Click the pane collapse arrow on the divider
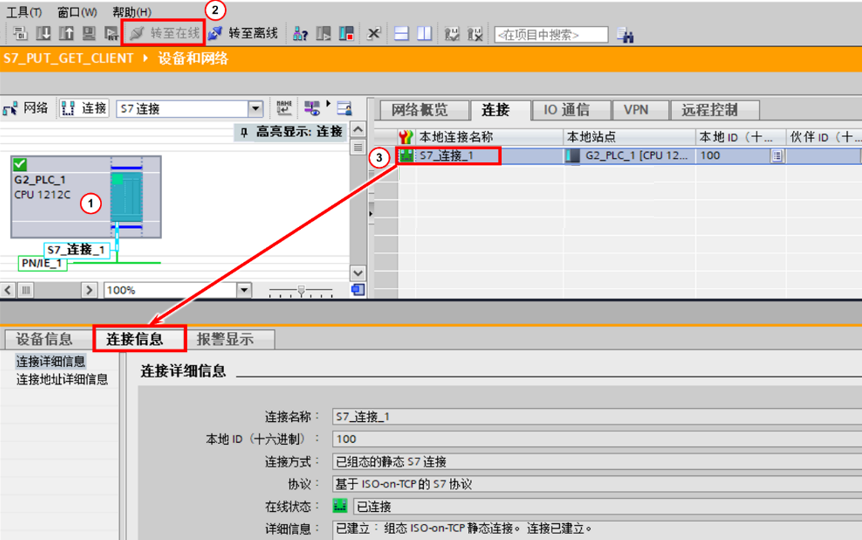 371,213
